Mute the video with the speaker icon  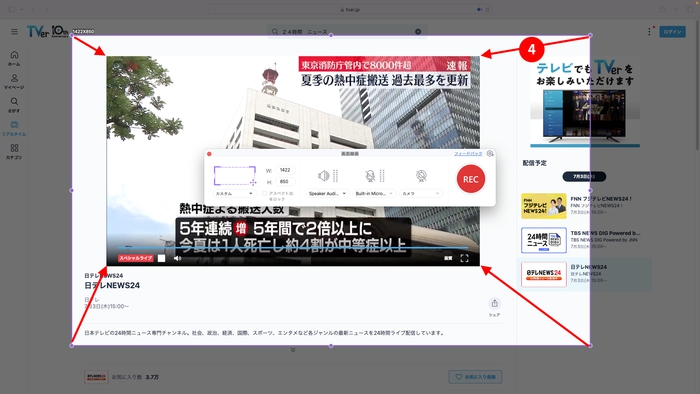(178, 258)
